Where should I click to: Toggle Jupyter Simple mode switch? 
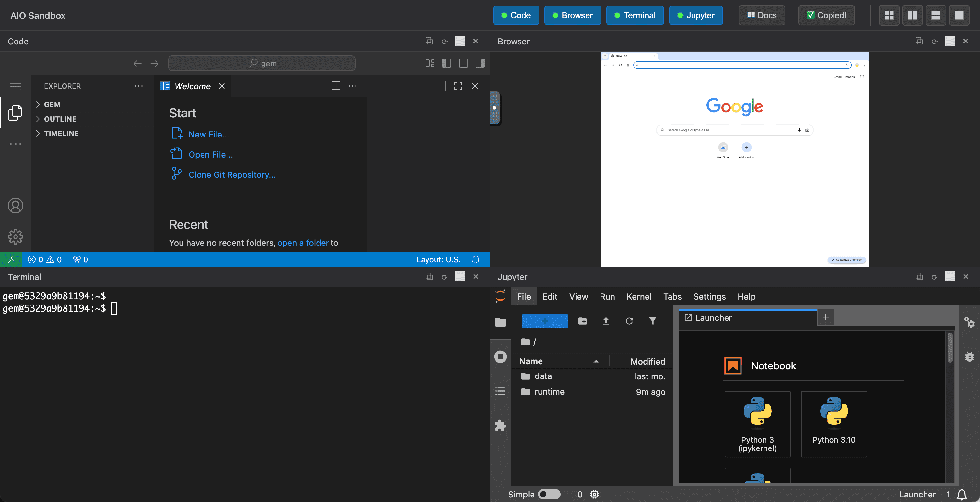pyautogui.click(x=549, y=494)
